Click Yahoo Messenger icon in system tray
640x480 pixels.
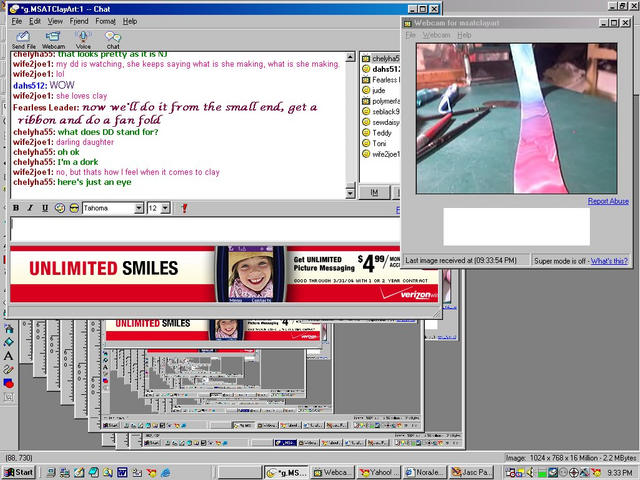597,473
